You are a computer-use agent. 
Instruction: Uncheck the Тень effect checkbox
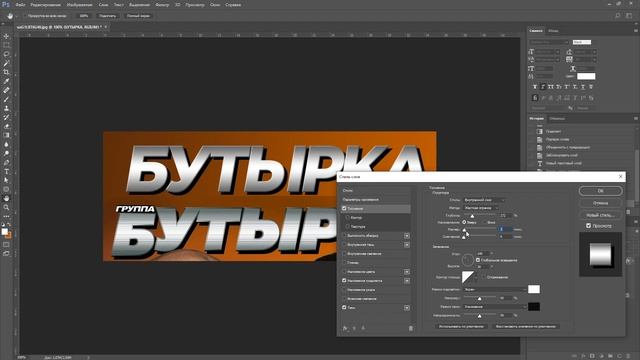tap(344, 308)
